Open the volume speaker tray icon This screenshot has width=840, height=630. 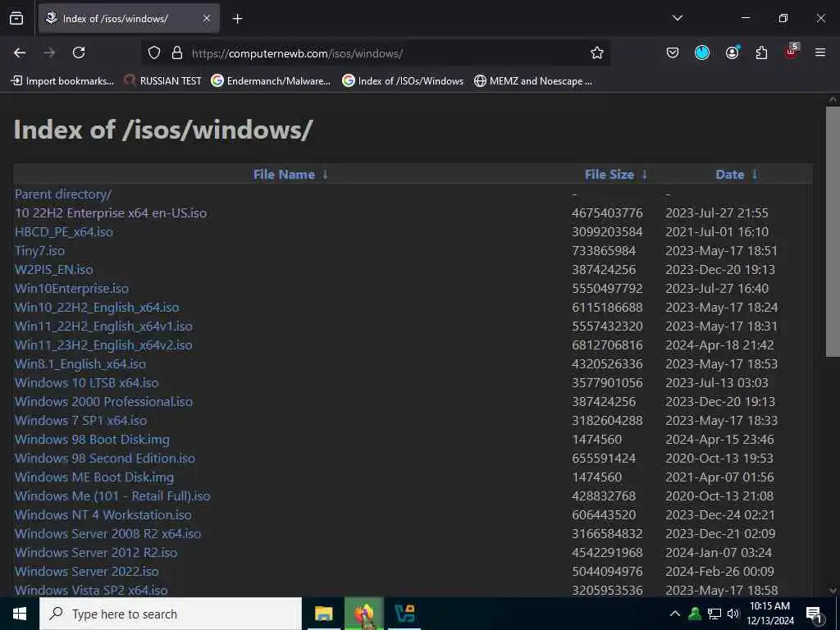733,614
